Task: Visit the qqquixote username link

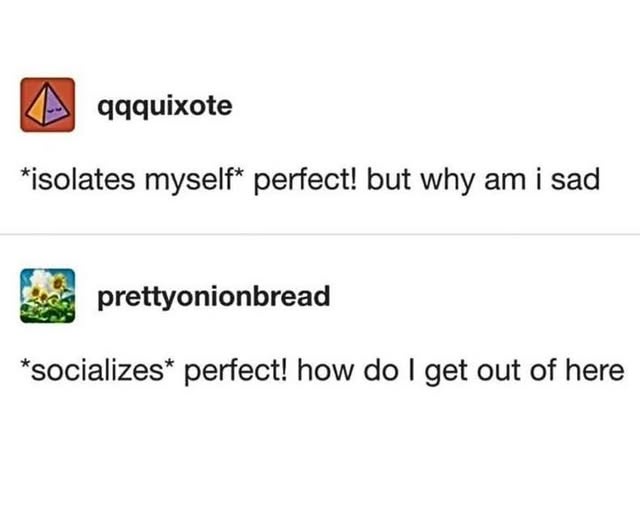Action: point(165,107)
